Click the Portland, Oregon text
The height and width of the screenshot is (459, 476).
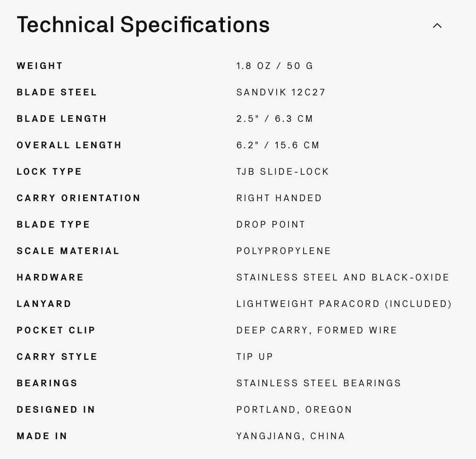pyautogui.click(x=295, y=410)
